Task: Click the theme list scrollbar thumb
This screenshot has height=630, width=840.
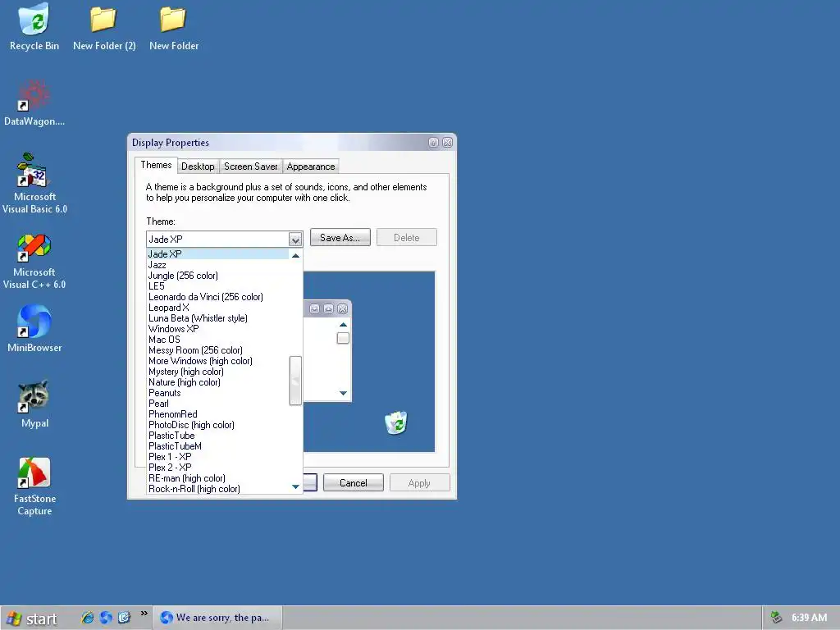Action: 295,381
